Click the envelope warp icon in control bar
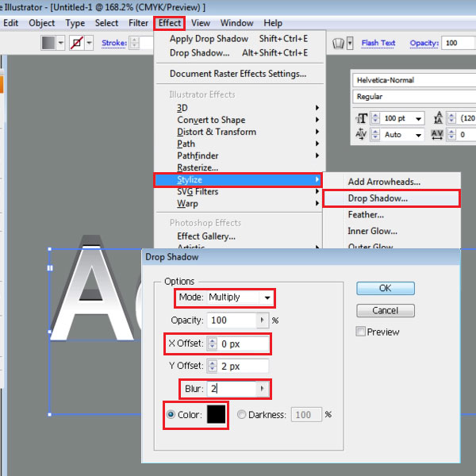Viewport: 476px width, 476px height. click(x=338, y=44)
